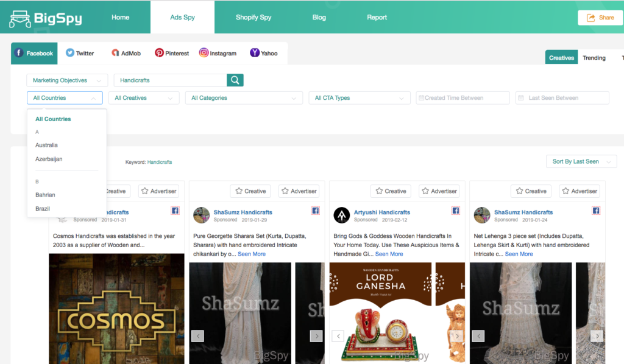
Task: Go to the Blog page
Action: pyautogui.click(x=319, y=18)
